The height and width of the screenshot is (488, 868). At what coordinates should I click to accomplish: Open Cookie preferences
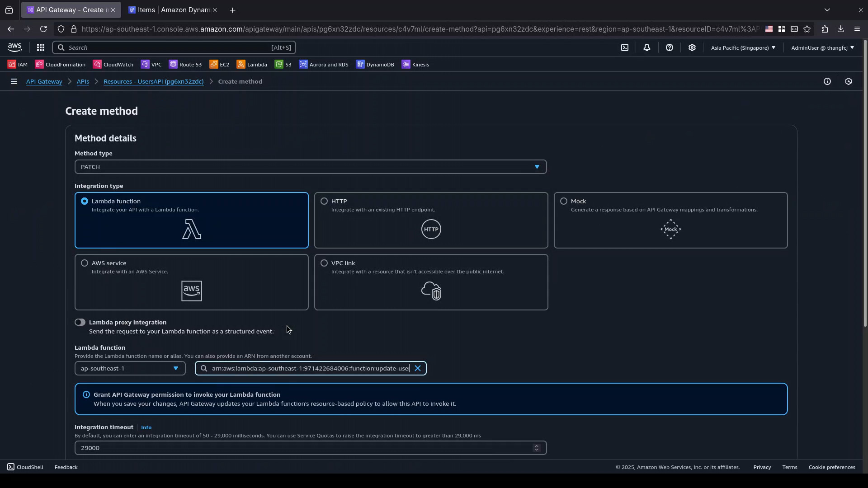click(832, 467)
